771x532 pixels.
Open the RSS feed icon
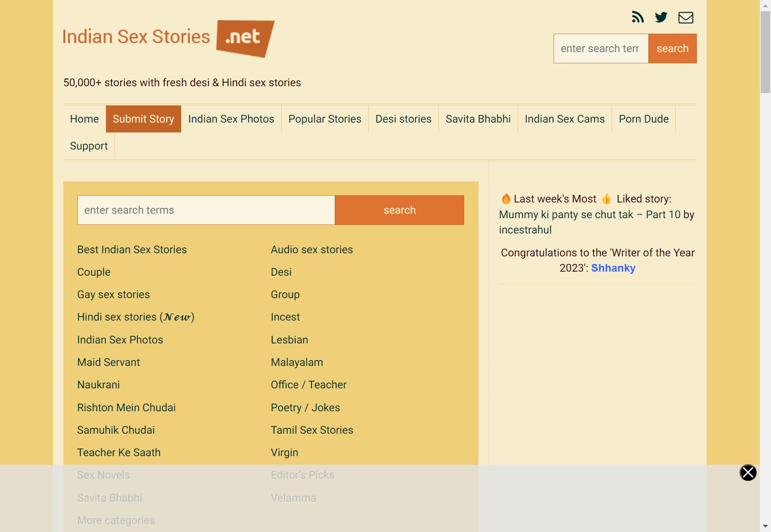pos(638,18)
